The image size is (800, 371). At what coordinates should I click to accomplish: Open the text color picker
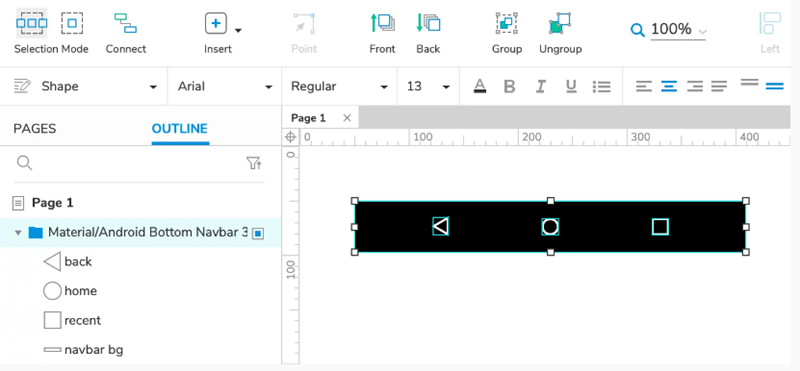click(480, 86)
